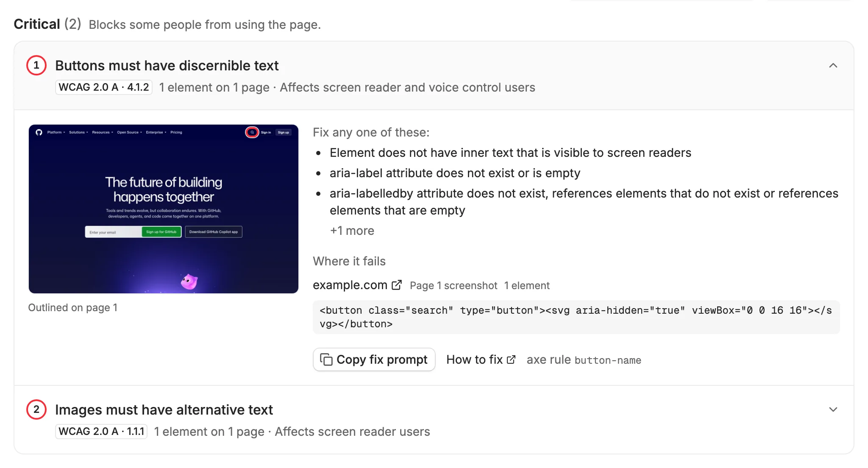Click the axe rule button-name text
The height and width of the screenshot is (468, 868).
tap(584, 360)
